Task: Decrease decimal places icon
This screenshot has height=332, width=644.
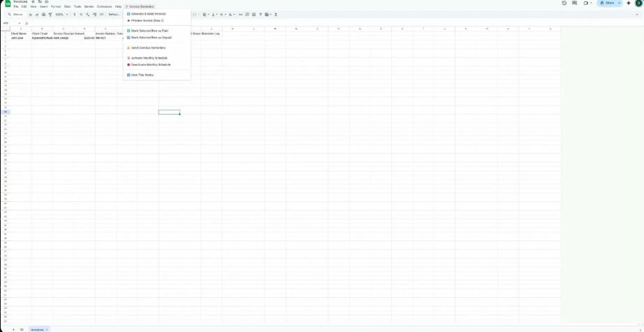Action: [87, 15]
